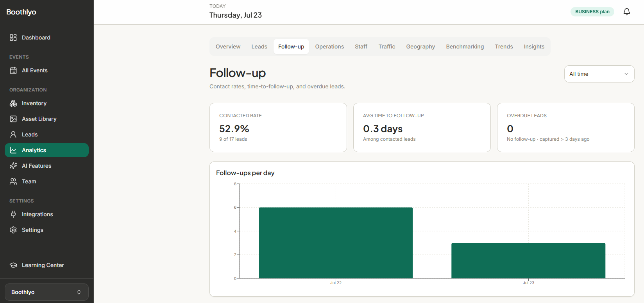Image resolution: width=644 pixels, height=303 pixels.
Task: Expand the Boothlyo organization switcher
Action: 47,292
